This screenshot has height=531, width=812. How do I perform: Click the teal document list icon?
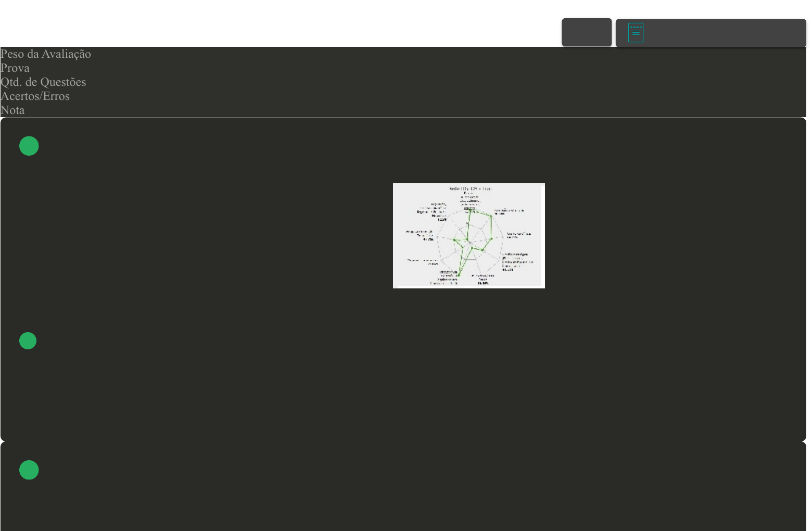point(636,32)
